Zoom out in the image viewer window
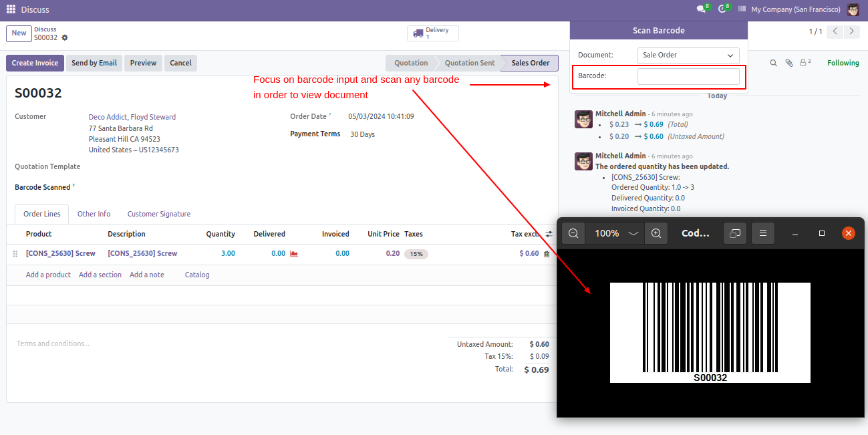868x435 pixels. point(573,233)
